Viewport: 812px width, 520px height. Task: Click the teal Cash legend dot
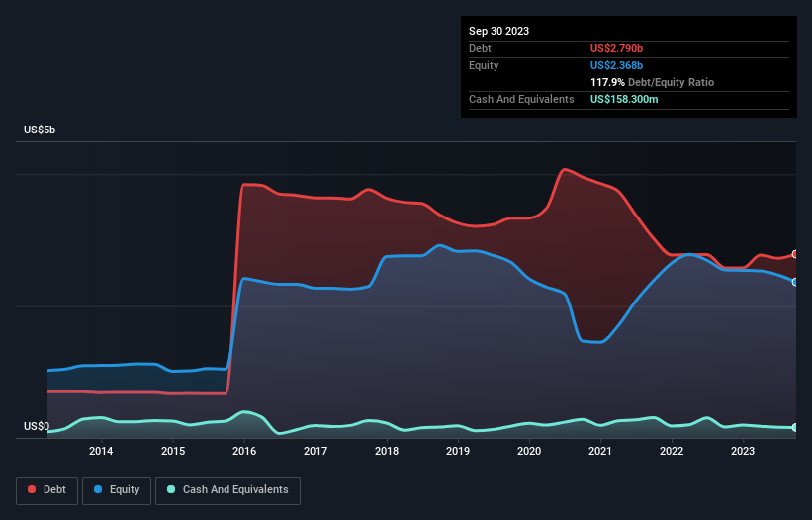(171, 489)
